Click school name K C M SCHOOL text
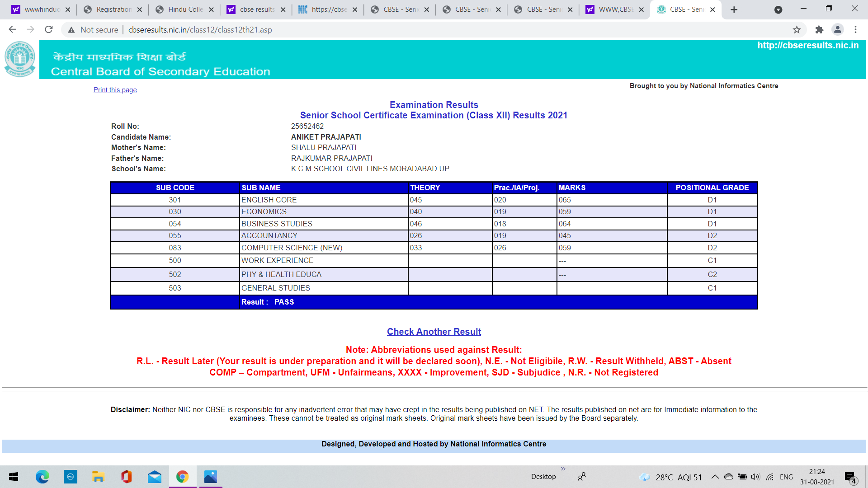This screenshot has width=868, height=488. pyautogui.click(x=370, y=169)
